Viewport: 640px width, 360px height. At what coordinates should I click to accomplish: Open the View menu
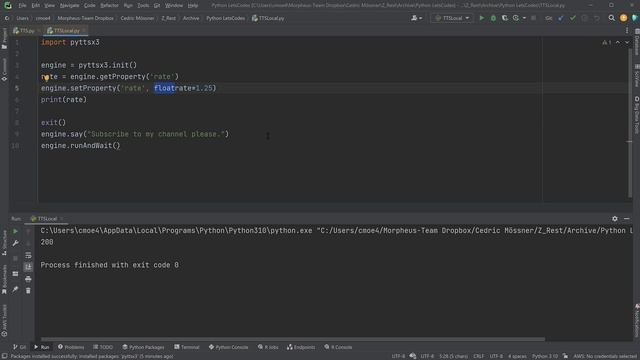tap(49, 5)
